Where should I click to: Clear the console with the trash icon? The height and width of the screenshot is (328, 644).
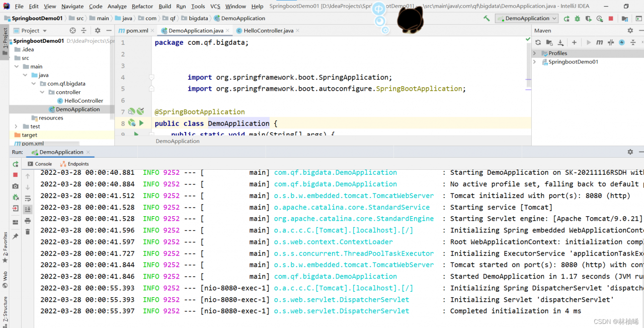pos(28,232)
